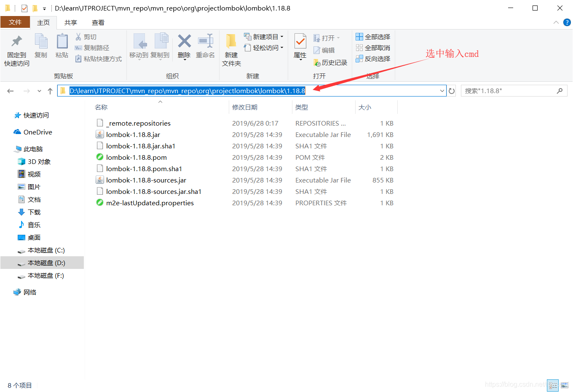Click the Copy icon in ribbon
Screen dimensions: 573x392
coord(41,41)
